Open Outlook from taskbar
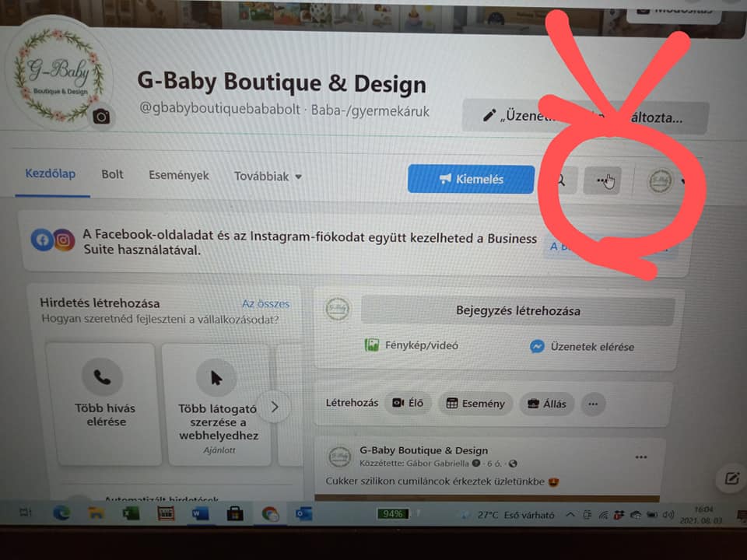Screen dimensions: 747x560 coord(304,514)
